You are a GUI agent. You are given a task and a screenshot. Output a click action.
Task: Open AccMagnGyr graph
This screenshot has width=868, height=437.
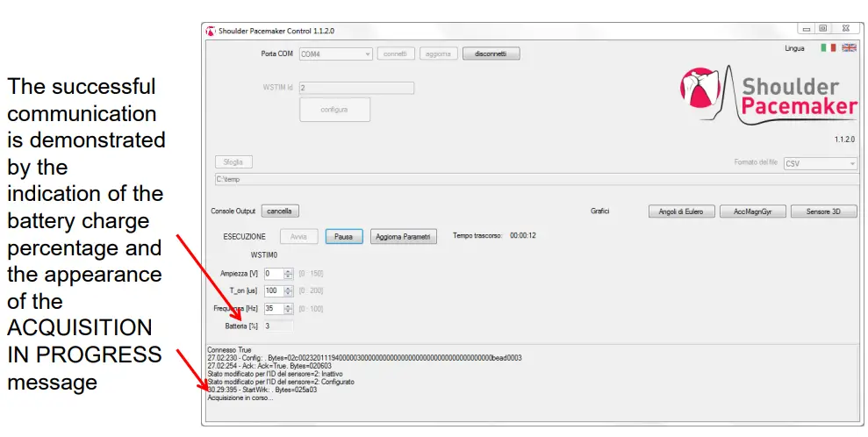[753, 211]
